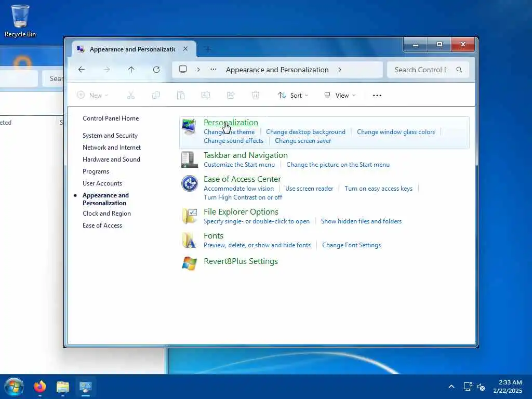Select the Control Panel taskbar button
532x399 pixels.
(86, 387)
